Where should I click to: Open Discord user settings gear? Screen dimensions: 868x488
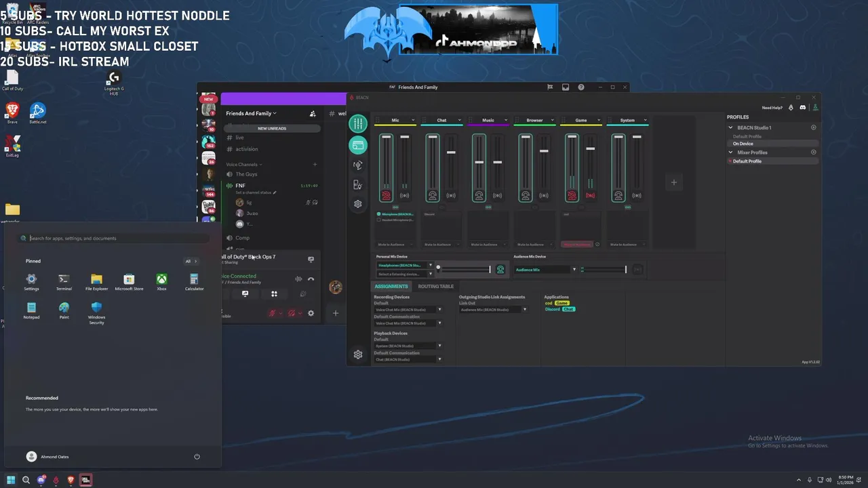click(x=311, y=313)
